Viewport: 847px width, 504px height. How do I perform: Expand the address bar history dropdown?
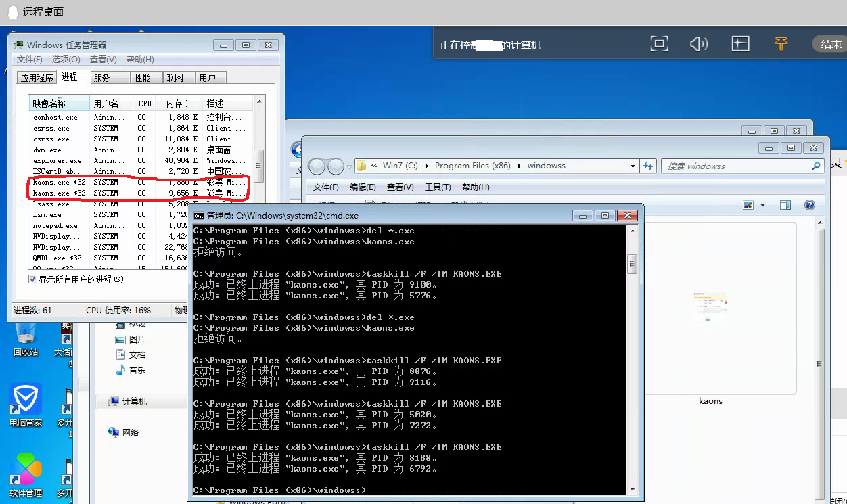pyautogui.click(x=633, y=166)
